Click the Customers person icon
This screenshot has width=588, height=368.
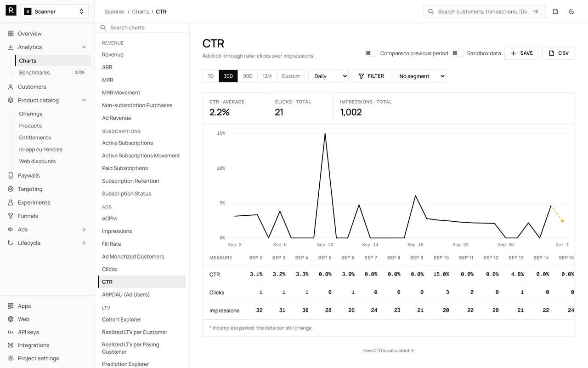click(11, 86)
